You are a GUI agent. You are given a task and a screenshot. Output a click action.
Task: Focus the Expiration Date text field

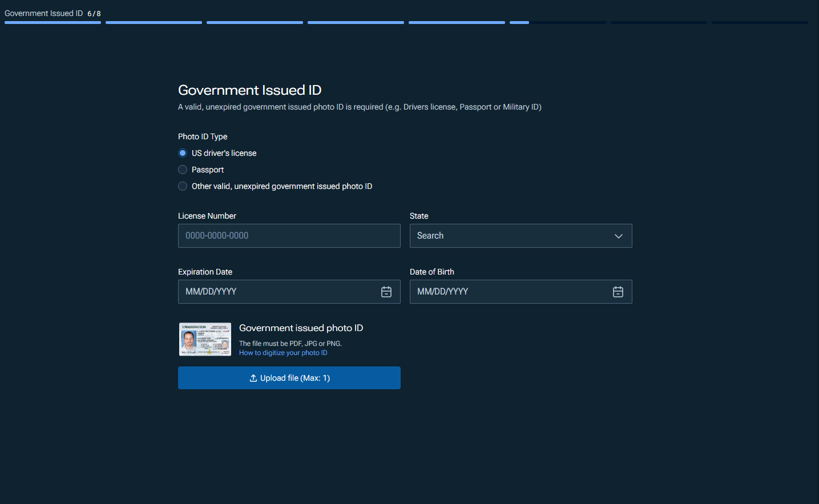tap(289, 292)
